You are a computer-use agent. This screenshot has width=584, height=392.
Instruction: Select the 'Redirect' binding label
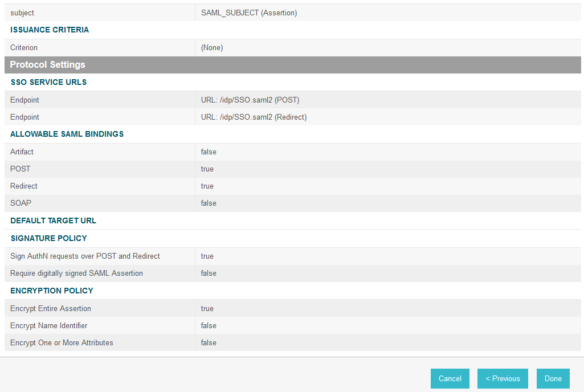pos(24,186)
